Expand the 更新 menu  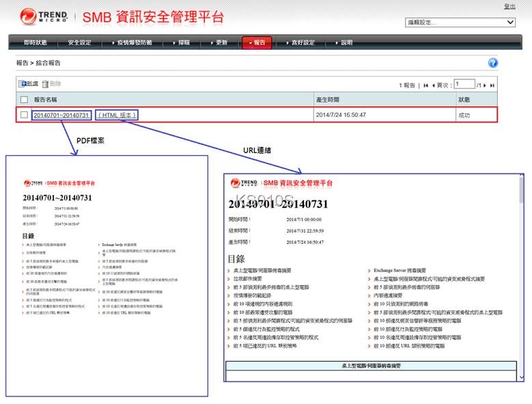(219, 42)
